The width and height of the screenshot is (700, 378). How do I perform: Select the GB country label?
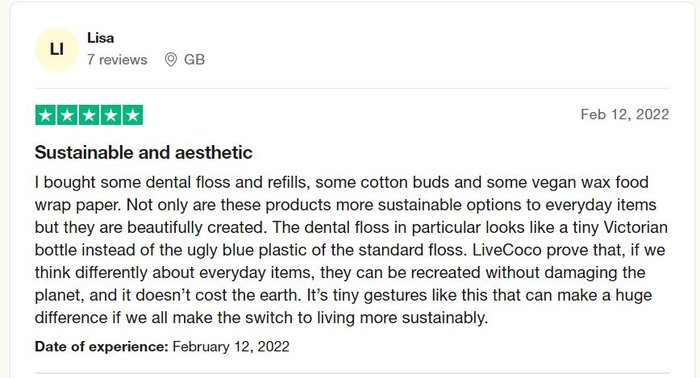click(194, 59)
